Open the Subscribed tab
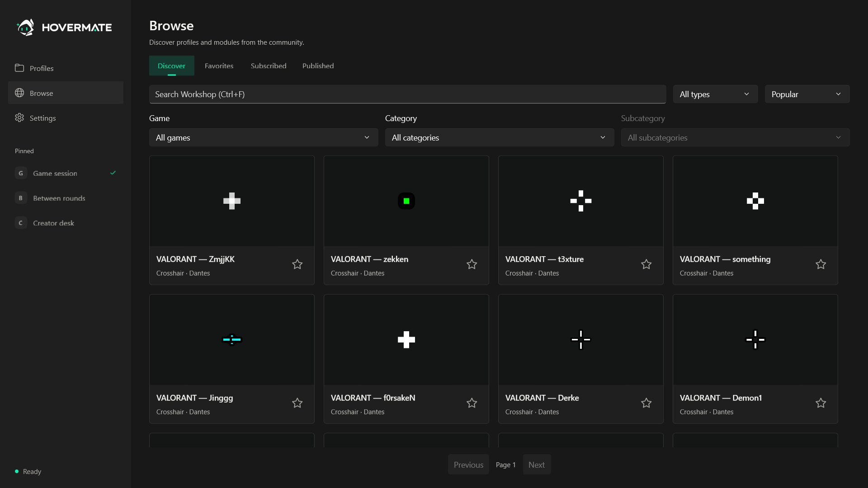Screen dimensions: 868x488 pyautogui.click(x=269, y=66)
